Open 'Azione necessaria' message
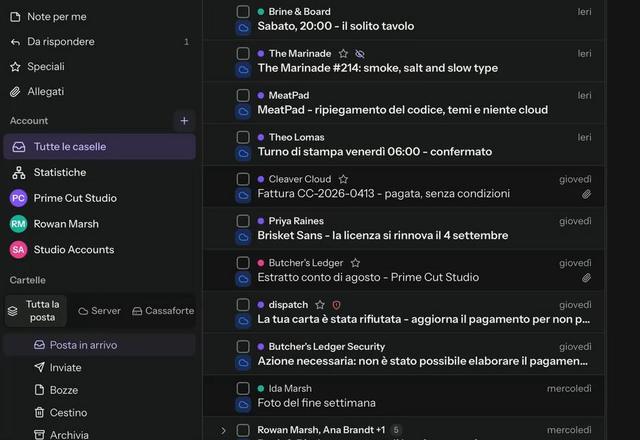640x440 pixels. click(x=422, y=361)
